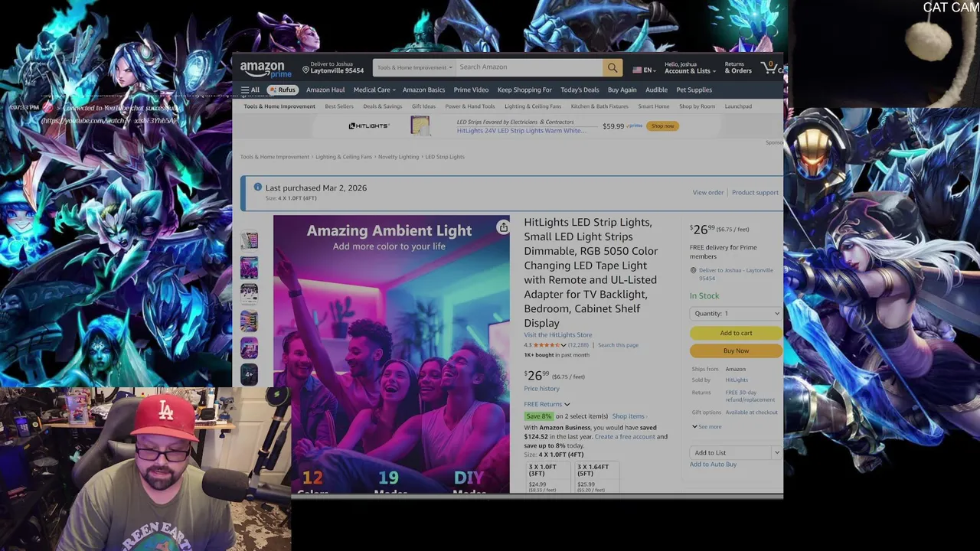Screen dimensions: 980x551
Task: Open Amazon Basics in the nav bar
Action: click(423, 90)
